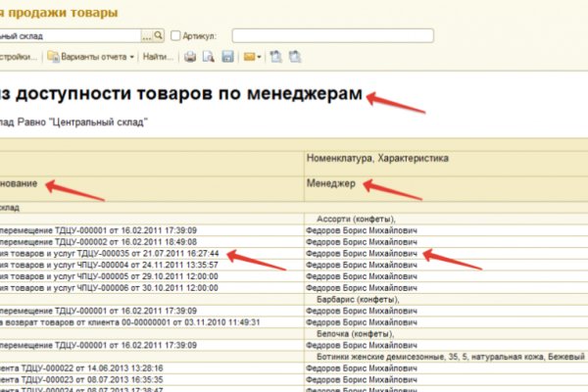Open the Настройки... button

coord(20,57)
